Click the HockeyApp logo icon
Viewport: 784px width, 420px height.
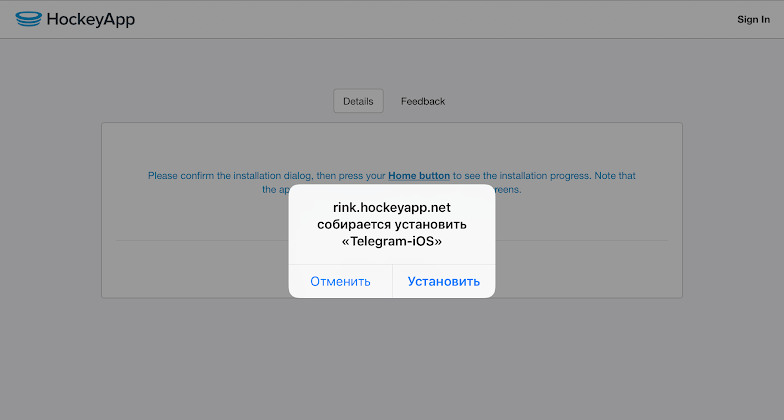click(x=28, y=19)
